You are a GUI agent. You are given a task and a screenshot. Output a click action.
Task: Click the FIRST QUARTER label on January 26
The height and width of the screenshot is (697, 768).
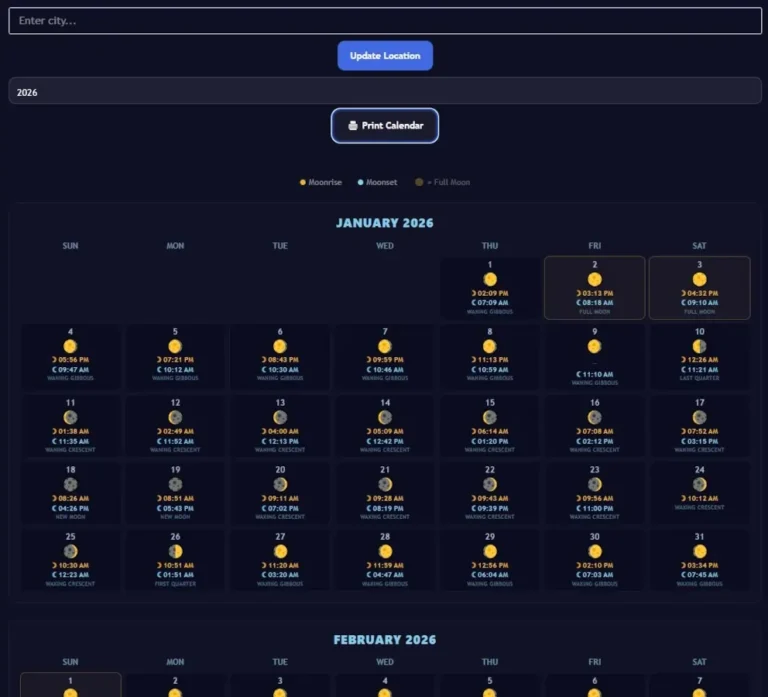tap(175, 584)
